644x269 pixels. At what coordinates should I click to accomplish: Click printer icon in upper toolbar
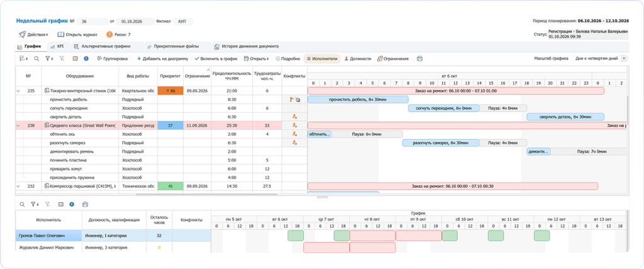click(x=419, y=59)
